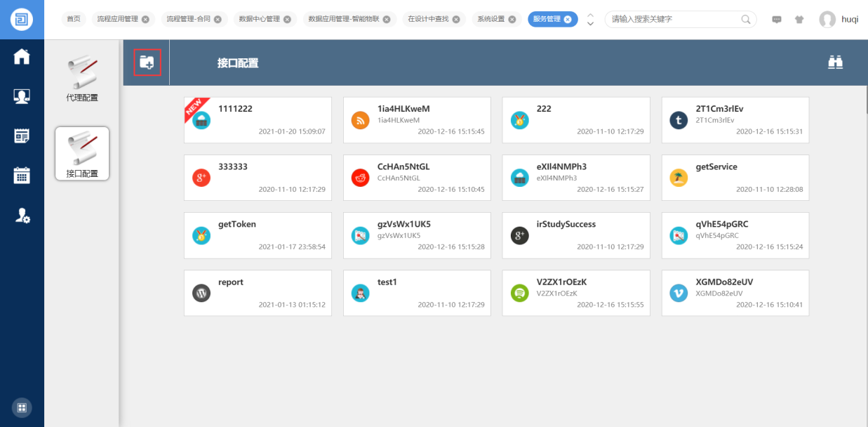Viewport: 868px width, 427px height.
Task: Open the 333333 interface title
Action: point(233,167)
